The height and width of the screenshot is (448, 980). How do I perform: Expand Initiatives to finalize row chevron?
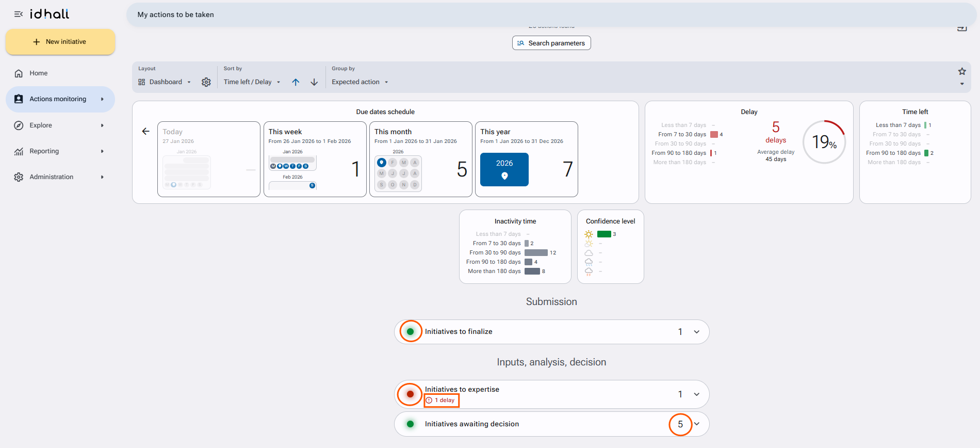pos(697,332)
